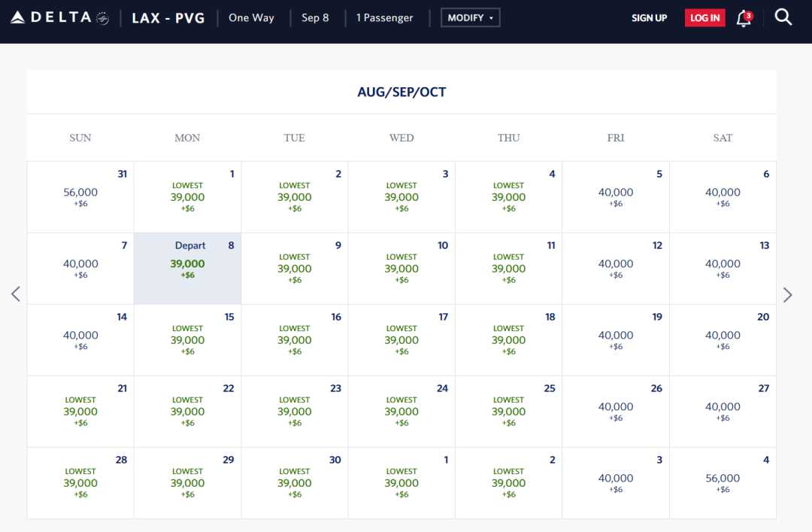Select August 31 fare of 56,000 miles
The height and width of the screenshot is (532, 812).
80,196
